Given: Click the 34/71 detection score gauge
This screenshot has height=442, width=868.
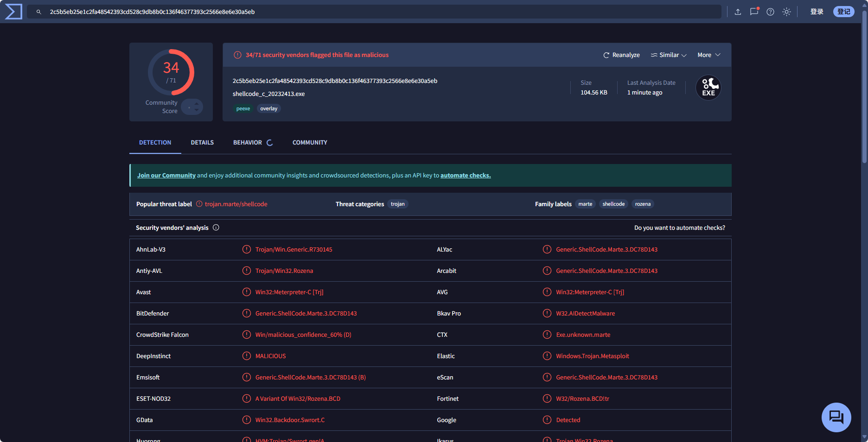Looking at the screenshot, I should [171, 72].
